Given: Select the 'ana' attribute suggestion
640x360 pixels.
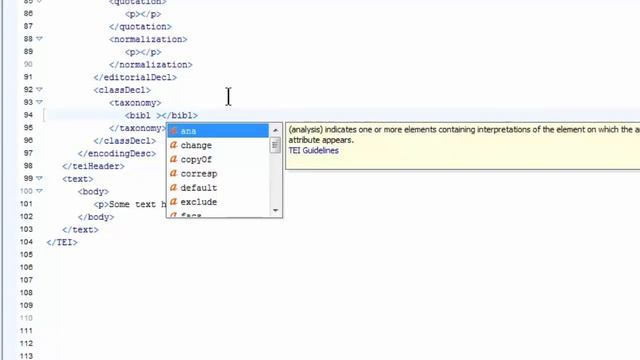Looking at the screenshot, I should 218,131.
